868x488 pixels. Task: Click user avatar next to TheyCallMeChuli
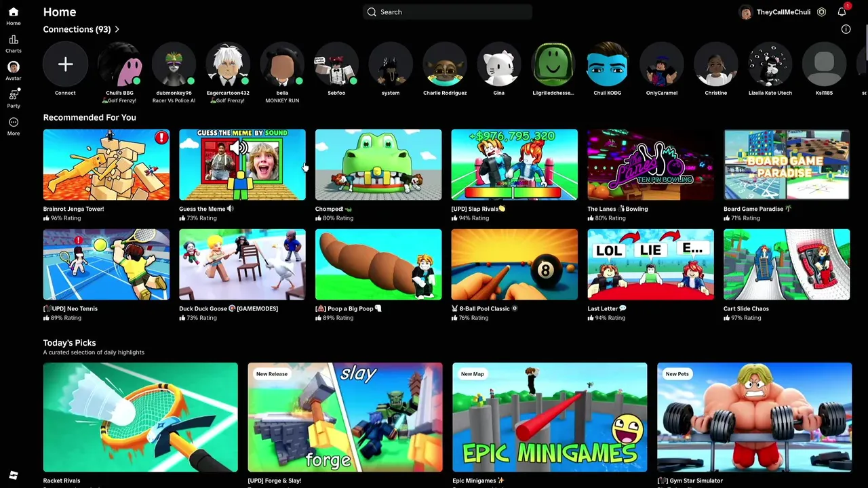[746, 12]
